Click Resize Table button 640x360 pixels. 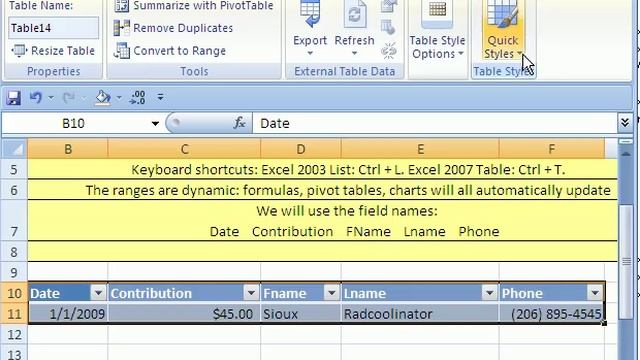[x=53, y=51]
